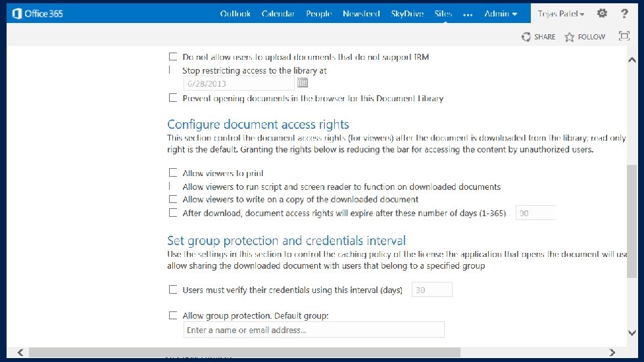644x362 pixels.
Task: Click the vertical scrollbar thumb
Action: click(x=632, y=221)
